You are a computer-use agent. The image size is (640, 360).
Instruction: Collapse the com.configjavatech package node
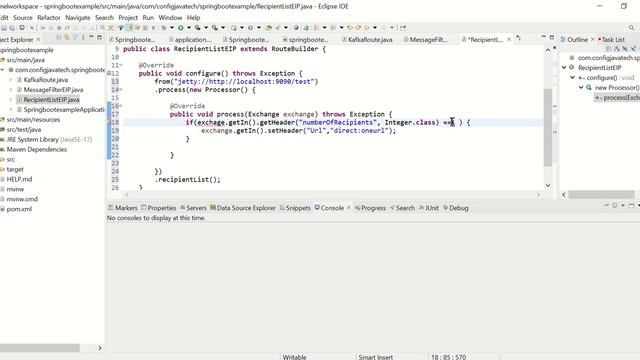[2, 70]
